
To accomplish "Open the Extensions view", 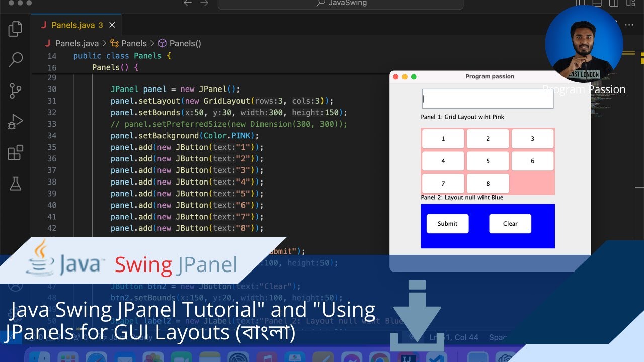I will [15, 152].
